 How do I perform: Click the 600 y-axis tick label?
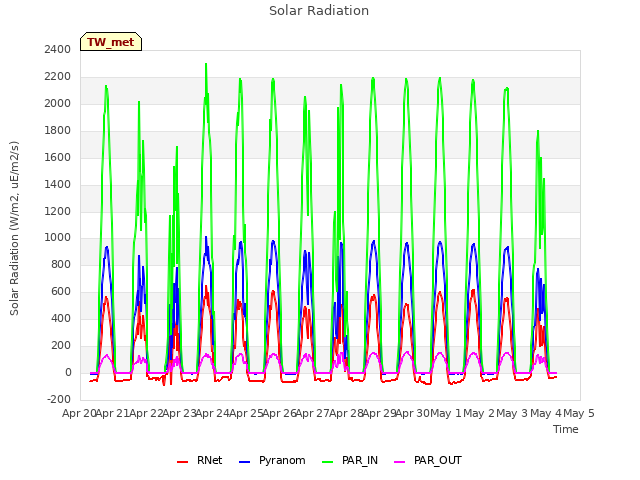[61, 291]
